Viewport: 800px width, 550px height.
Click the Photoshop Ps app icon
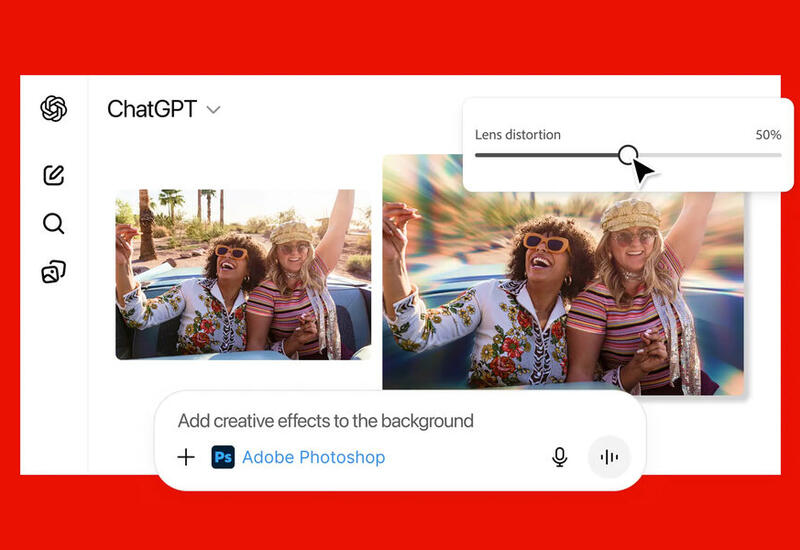pyautogui.click(x=223, y=457)
